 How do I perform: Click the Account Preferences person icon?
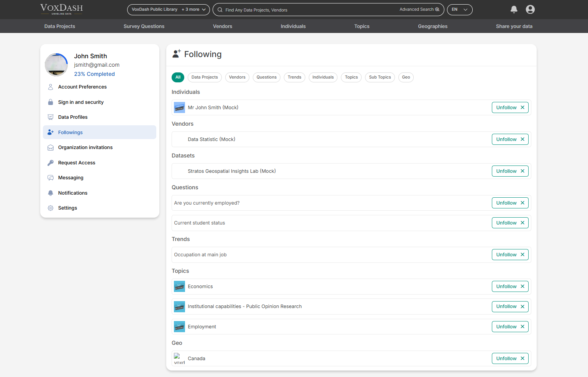[x=51, y=87]
